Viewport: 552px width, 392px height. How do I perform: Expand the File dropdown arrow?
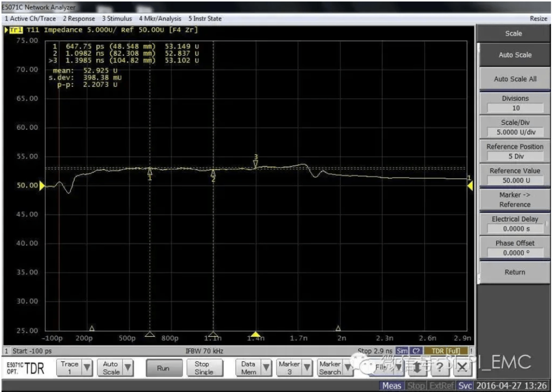click(398, 367)
